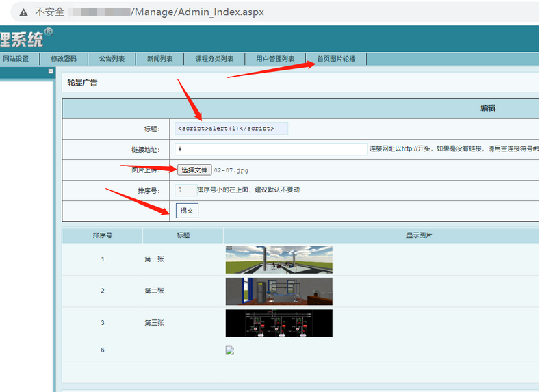This screenshot has height=392, width=542.
Task: Select the 第三张 title text
Action: pyautogui.click(x=154, y=323)
